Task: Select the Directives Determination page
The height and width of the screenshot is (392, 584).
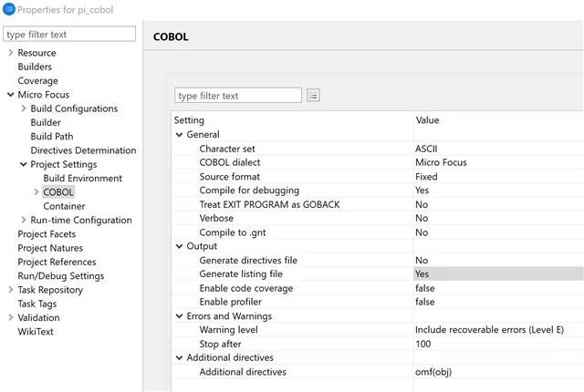Action: pos(83,150)
